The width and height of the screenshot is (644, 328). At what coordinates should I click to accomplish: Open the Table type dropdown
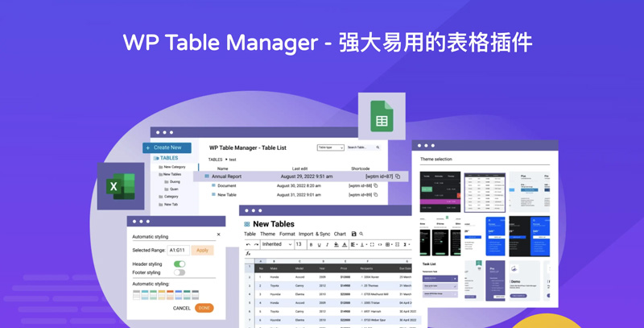click(331, 147)
